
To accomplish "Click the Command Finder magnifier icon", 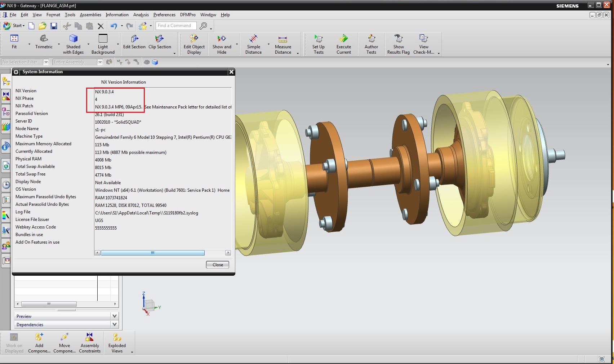I will click(x=204, y=26).
